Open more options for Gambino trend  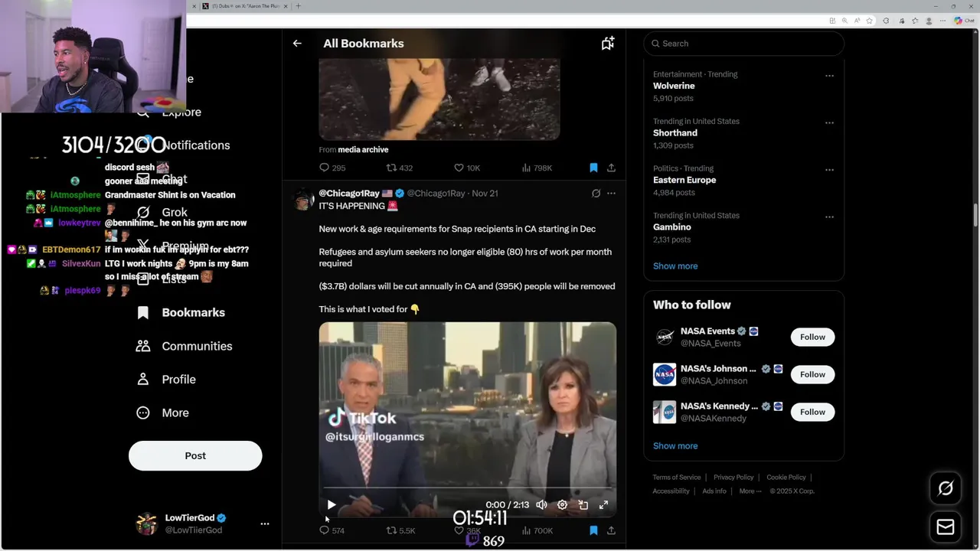829,217
